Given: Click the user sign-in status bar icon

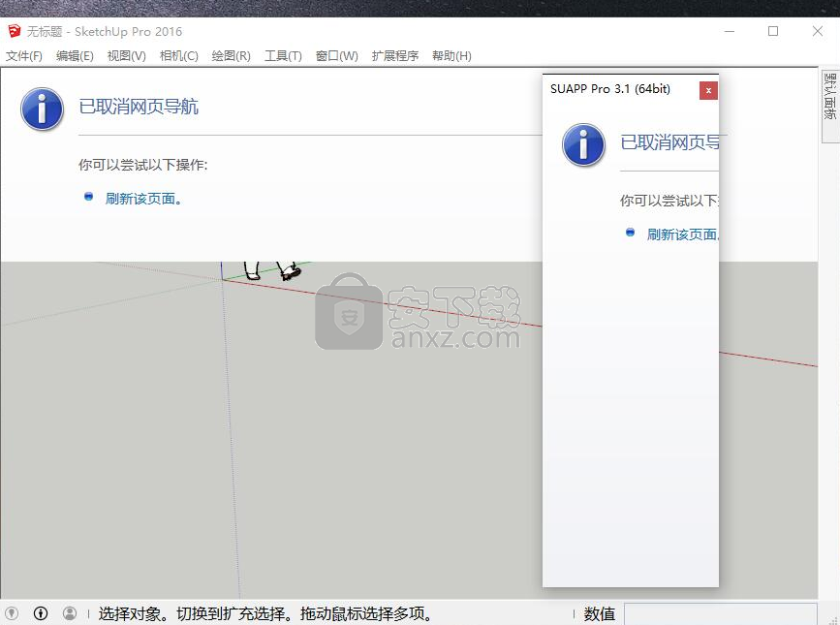Looking at the screenshot, I should [x=70, y=613].
